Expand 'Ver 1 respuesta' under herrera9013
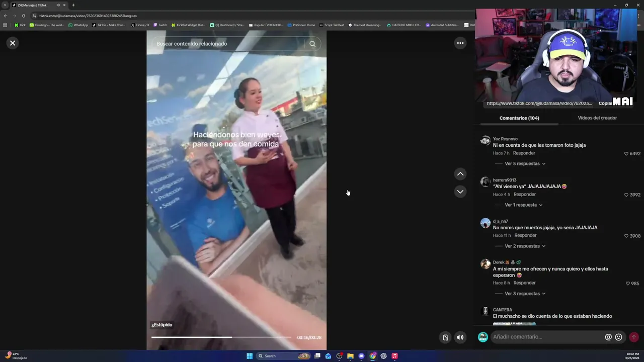This screenshot has height=362, width=644. (x=523, y=205)
